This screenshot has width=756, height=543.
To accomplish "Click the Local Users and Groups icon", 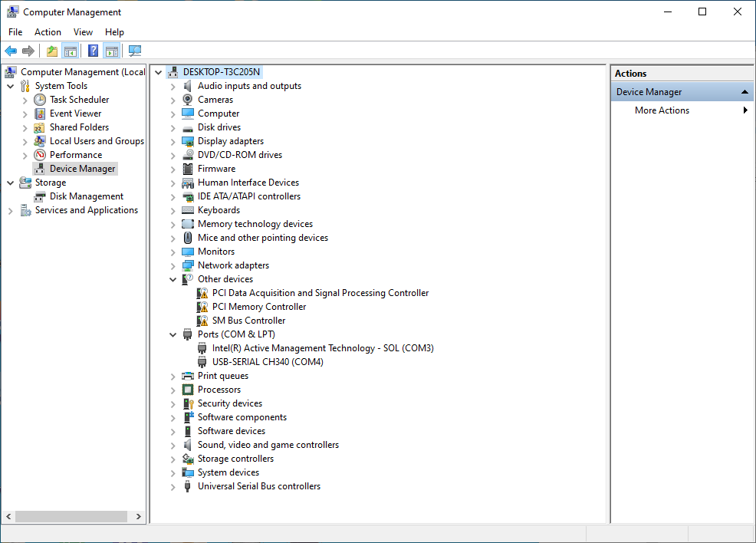I will 40,141.
